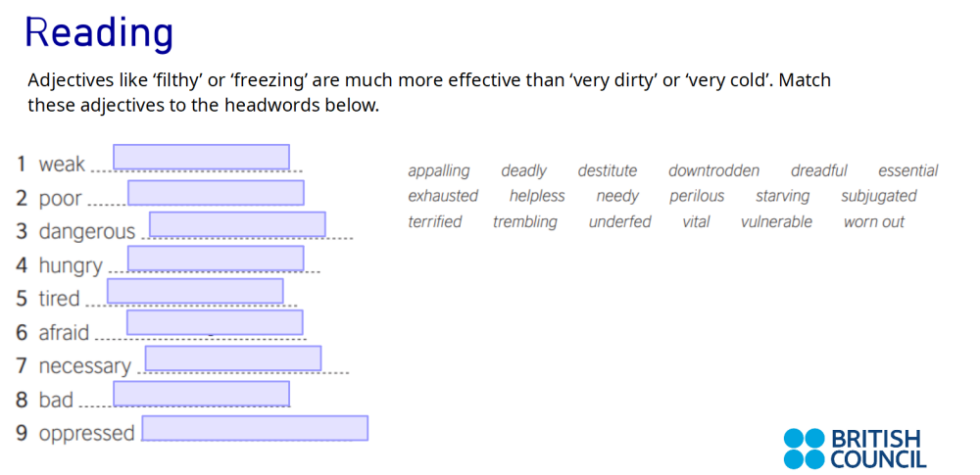
Task: Click the 'Reading' heading
Action: point(99,32)
